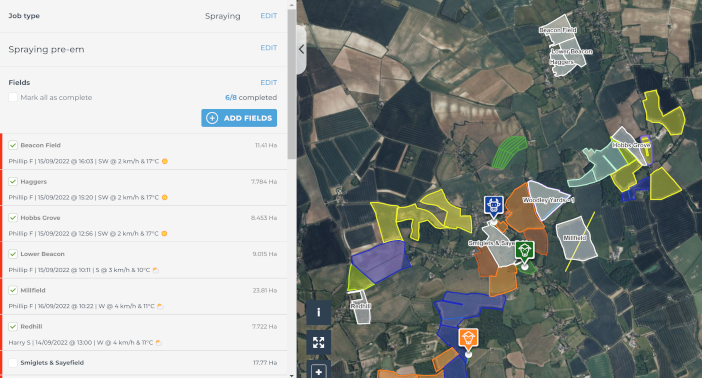The width and height of the screenshot is (702, 378).
Task: Toggle fullscreen map view
Action: pos(318,343)
